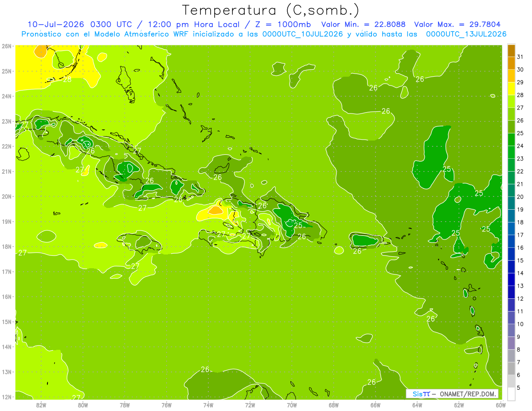
Task: Click the 12N latitude axis label
Action: tap(7, 397)
